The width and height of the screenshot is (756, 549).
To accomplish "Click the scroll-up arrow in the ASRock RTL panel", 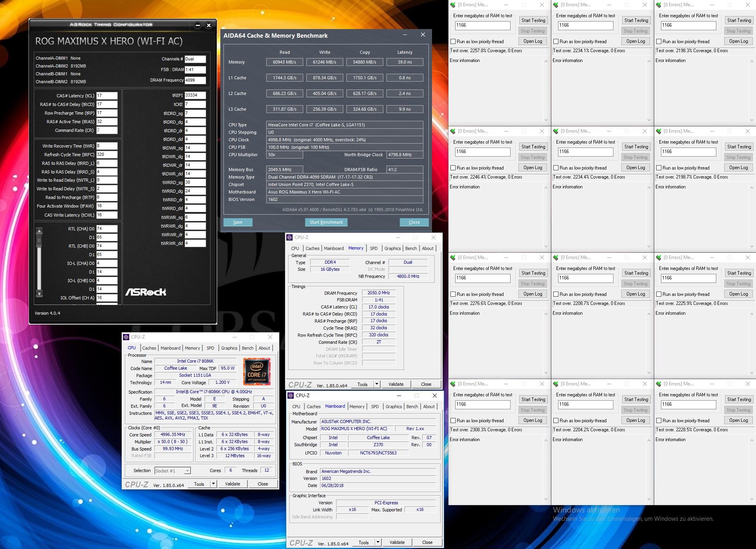I will [x=39, y=231].
